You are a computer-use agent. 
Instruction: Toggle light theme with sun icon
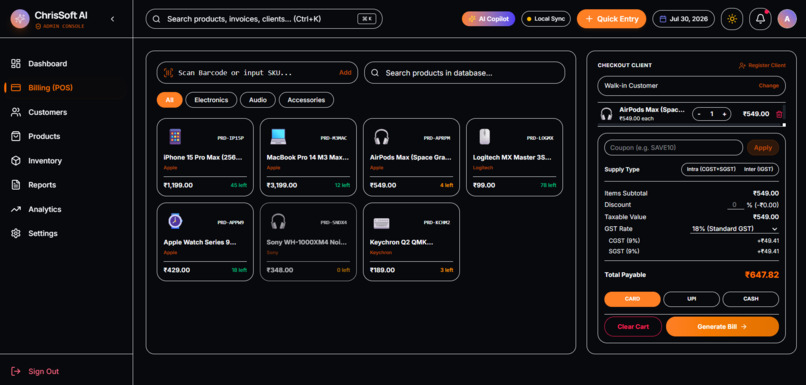(x=732, y=19)
